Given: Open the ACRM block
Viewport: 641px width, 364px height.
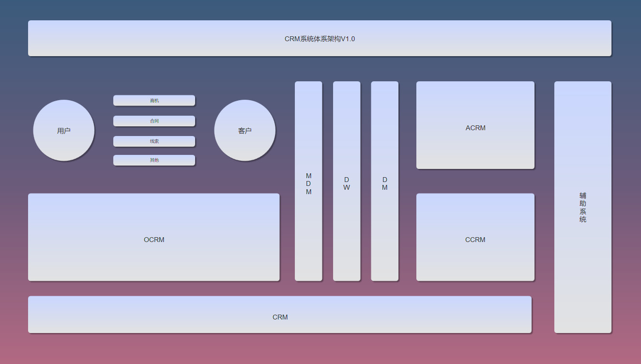Looking at the screenshot, I should 475,125.
